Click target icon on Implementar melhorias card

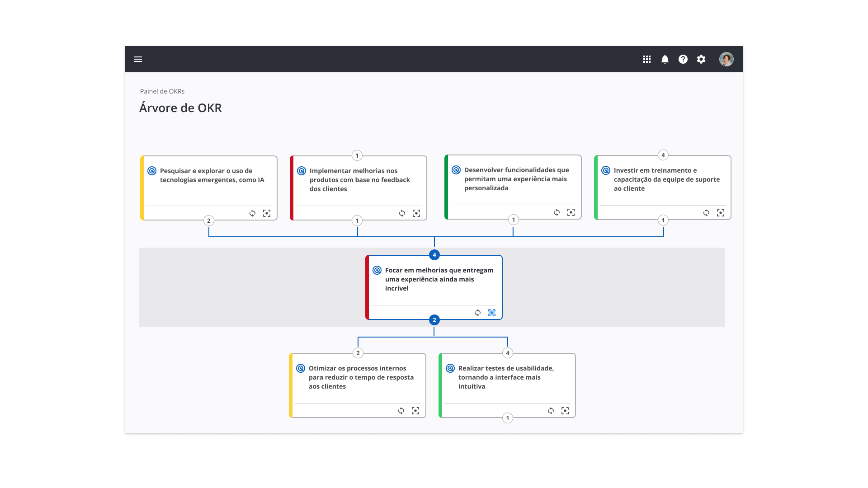[302, 171]
